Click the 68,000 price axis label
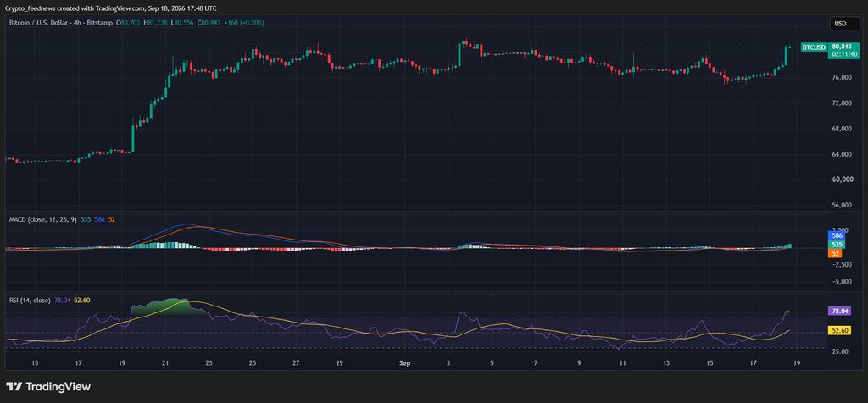This screenshot has height=403, width=868. point(841,129)
